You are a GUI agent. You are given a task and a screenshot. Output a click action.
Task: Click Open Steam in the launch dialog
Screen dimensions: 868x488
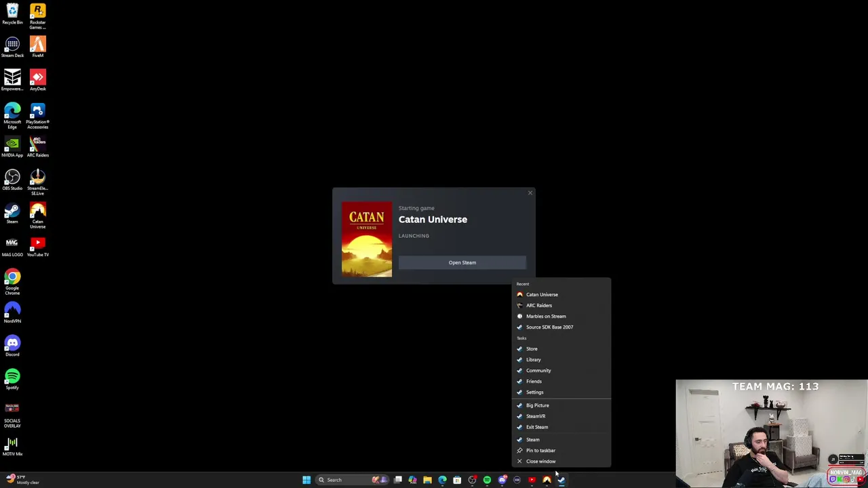click(x=462, y=262)
